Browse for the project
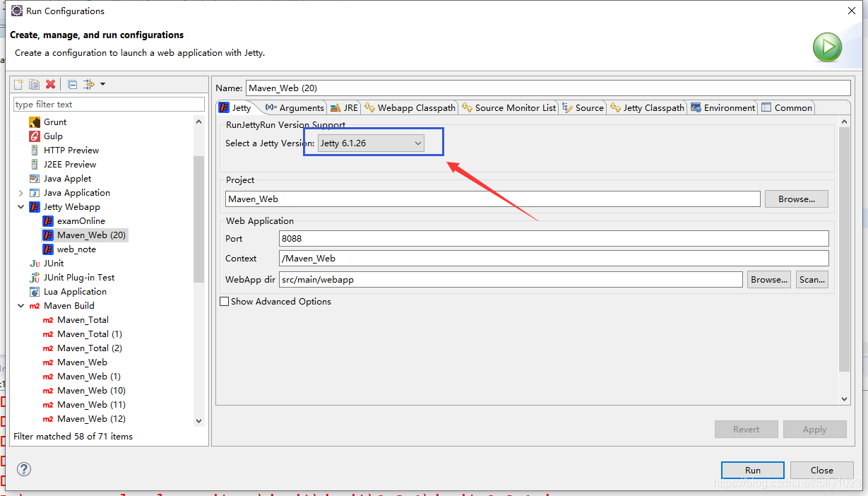868x496 pixels. click(797, 199)
